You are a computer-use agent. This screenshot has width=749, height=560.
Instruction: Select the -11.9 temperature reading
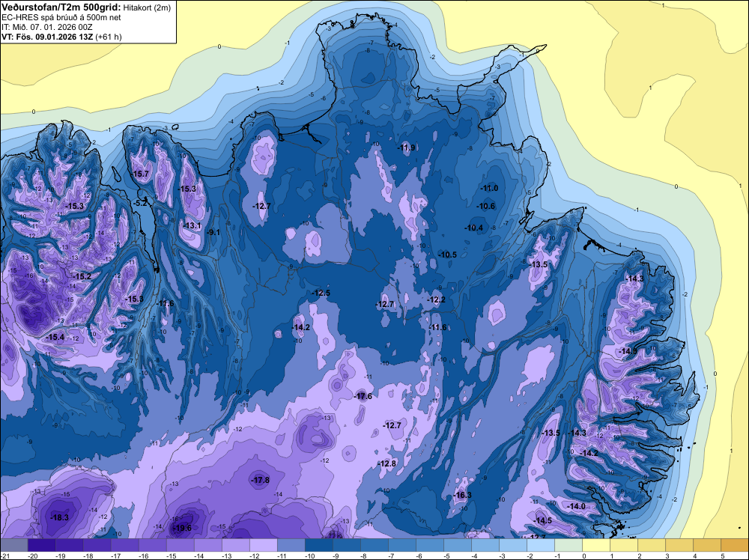406,147
